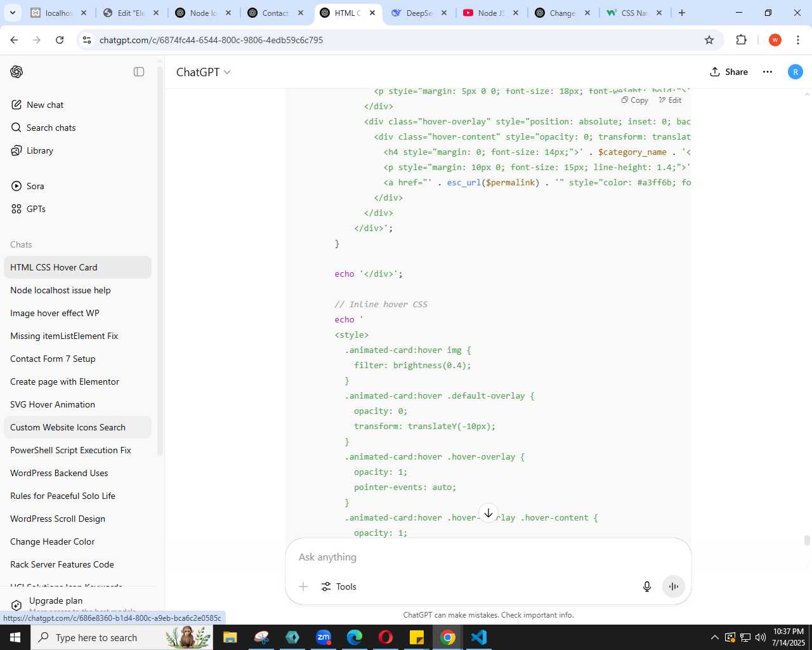Toggle the sidebar collapse icon

click(139, 72)
